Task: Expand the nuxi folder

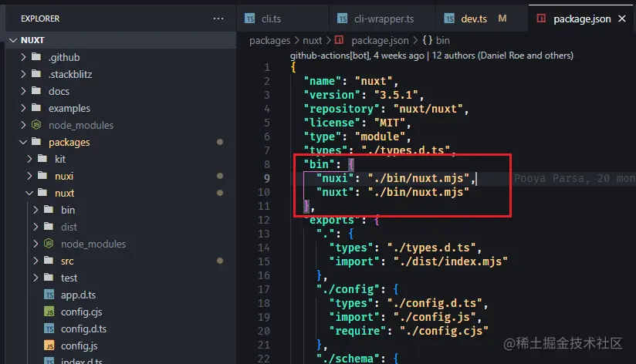Action: point(29,176)
